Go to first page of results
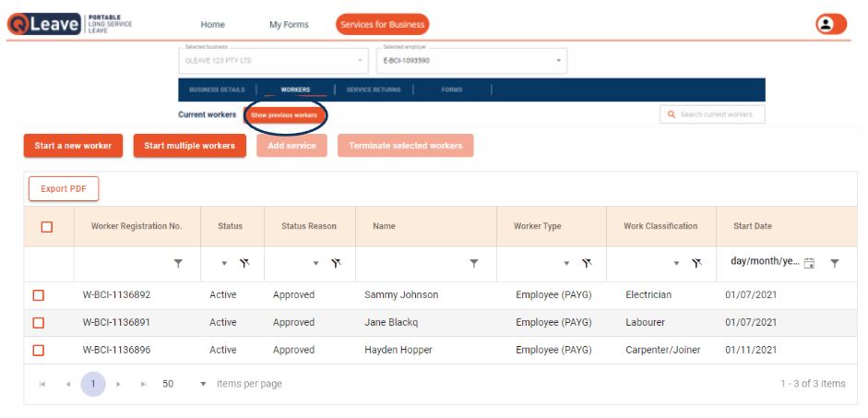The height and width of the screenshot is (418, 868). 42,384
